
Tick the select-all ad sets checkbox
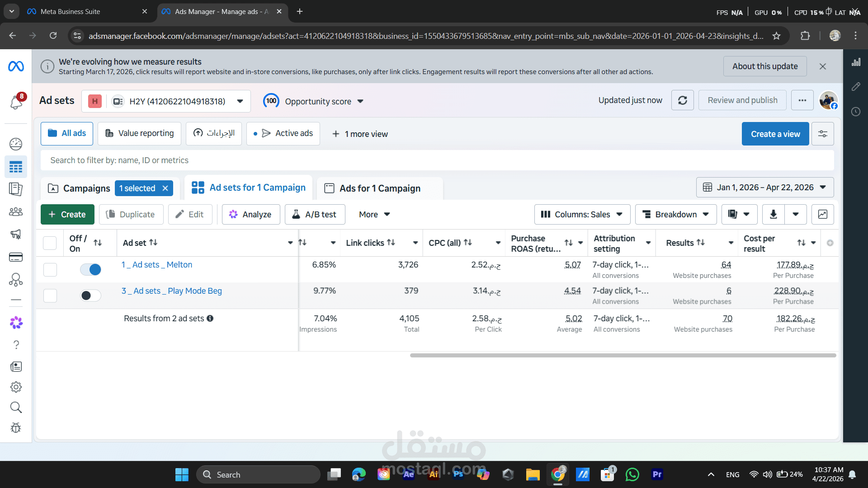50,243
